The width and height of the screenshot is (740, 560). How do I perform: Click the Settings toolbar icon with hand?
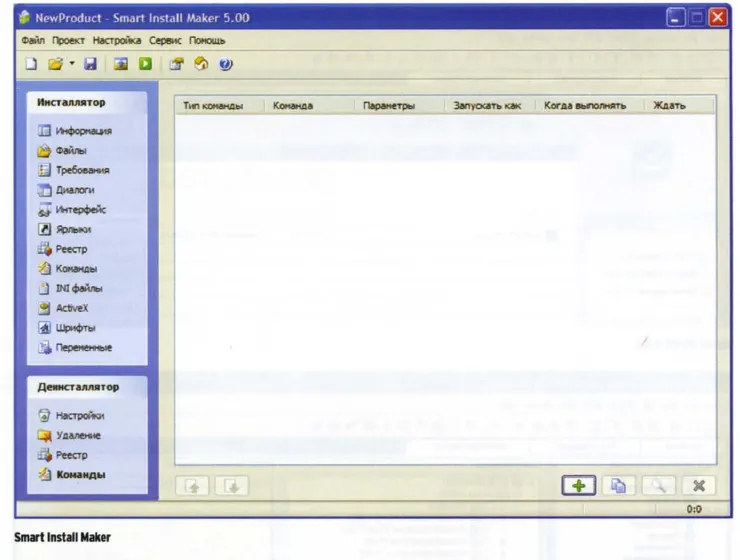point(177,64)
